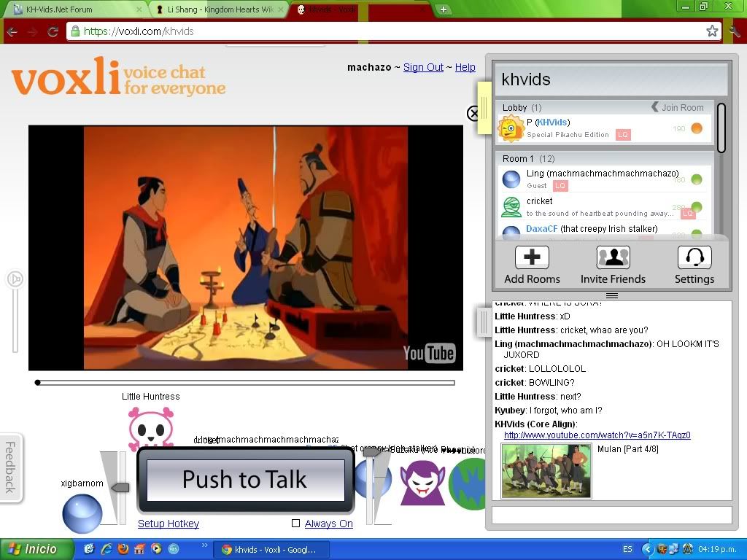Click the left microphone volume slider handle

tap(122, 488)
